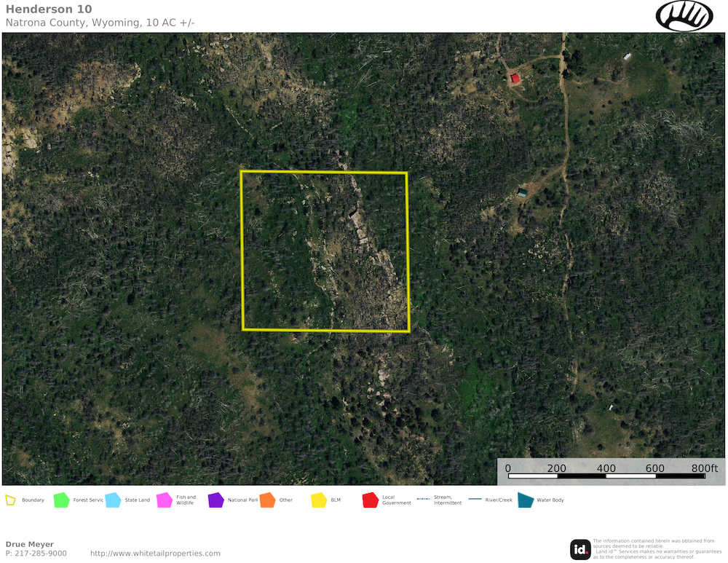Click the red Local Government legend icon
Screen dimensions: 728x563
tap(370, 500)
